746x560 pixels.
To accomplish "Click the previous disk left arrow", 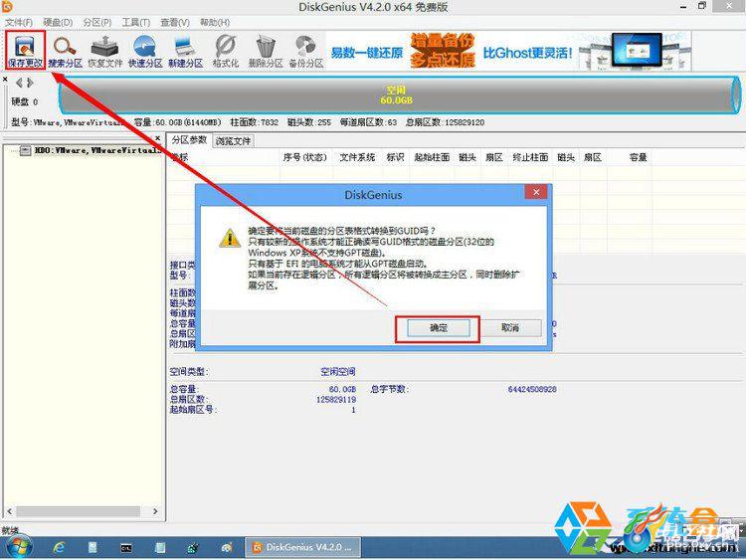I will point(19,83).
